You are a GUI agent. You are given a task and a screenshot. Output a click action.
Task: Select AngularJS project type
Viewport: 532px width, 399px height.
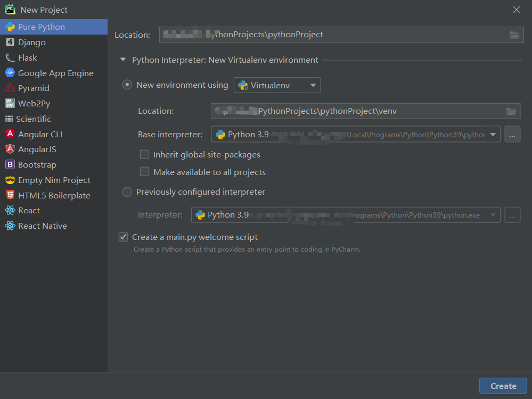pos(54,149)
